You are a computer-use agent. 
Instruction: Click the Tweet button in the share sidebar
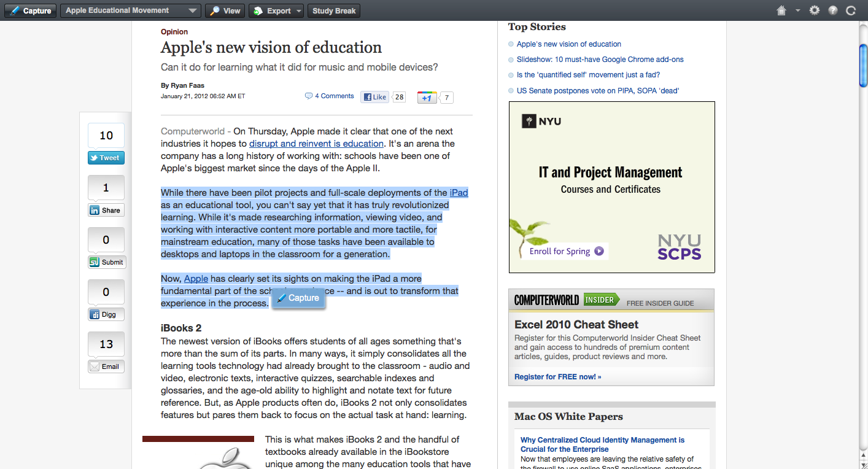[x=106, y=158]
